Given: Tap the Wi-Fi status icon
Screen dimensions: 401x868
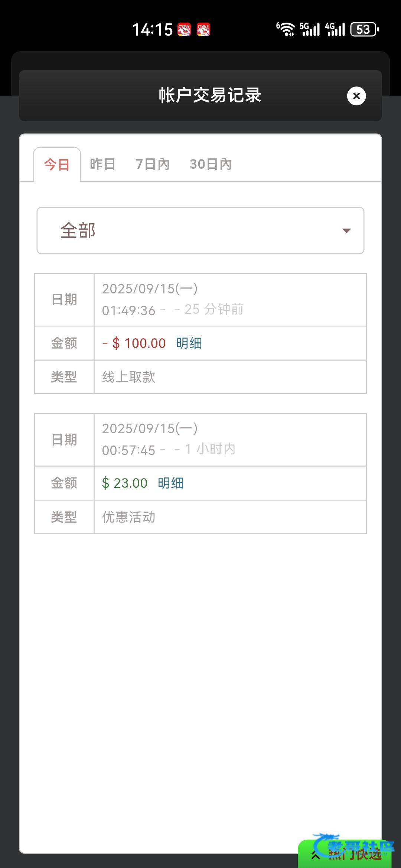Looking at the screenshot, I should [x=286, y=29].
